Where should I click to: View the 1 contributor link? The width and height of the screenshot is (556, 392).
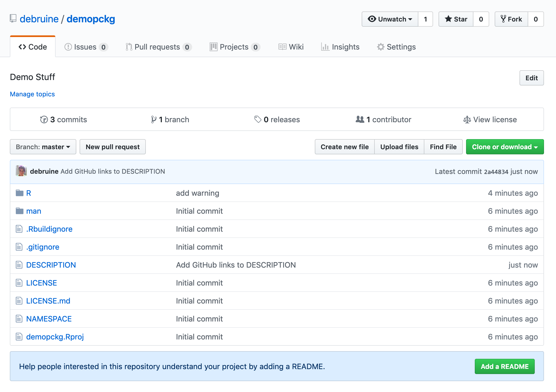coord(383,120)
